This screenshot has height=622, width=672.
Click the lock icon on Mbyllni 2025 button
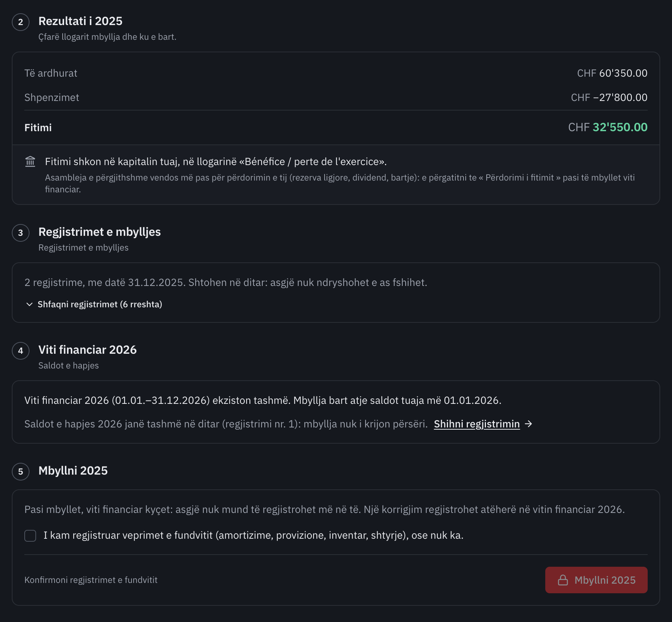pos(563,580)
